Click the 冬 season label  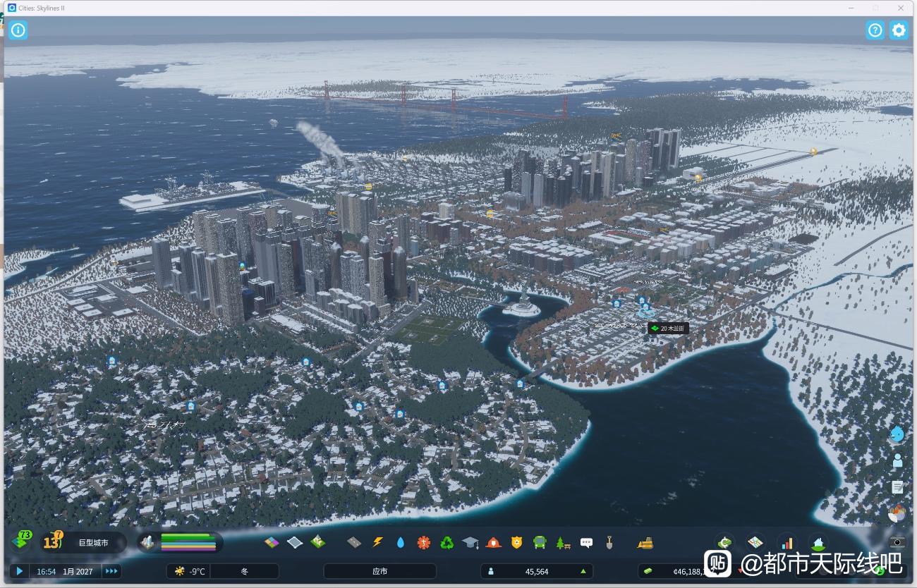pyautogui.click(x=245, y=571)
